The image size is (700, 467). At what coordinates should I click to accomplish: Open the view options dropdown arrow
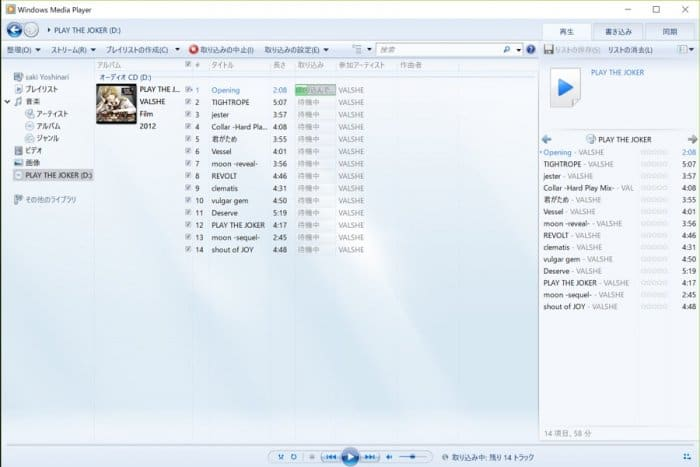click(369, 50)
